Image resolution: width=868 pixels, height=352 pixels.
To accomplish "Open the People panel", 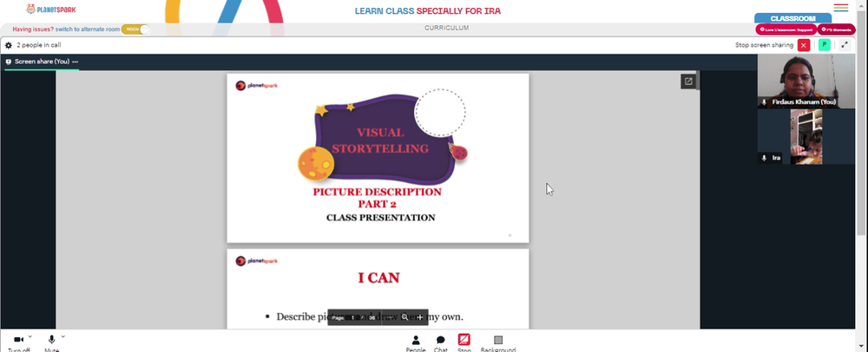I will (x=415, y=343).
